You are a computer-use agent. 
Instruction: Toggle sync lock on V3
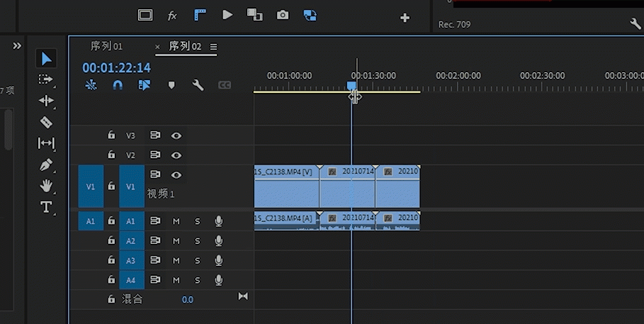(155, 135)
